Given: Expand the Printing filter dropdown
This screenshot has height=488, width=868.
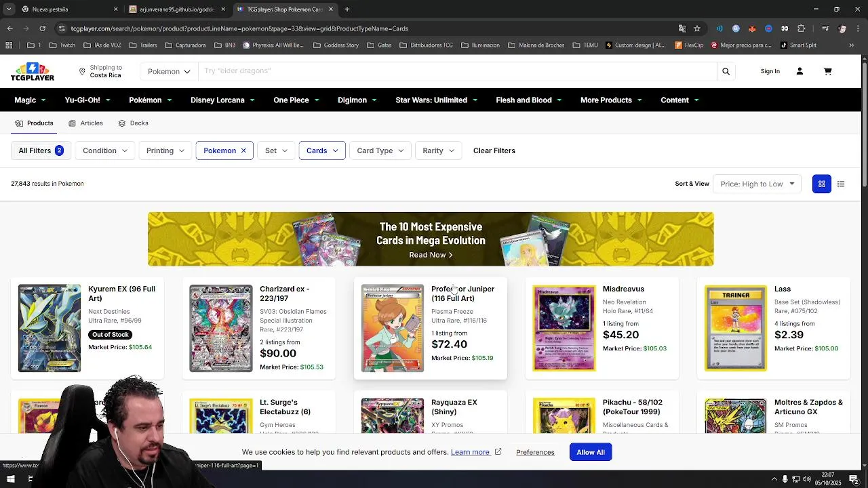Looking at the screenshot, I should [165, 150].
